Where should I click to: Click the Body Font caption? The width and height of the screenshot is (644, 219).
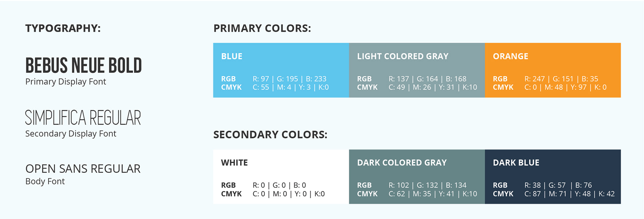click(45, 181)
